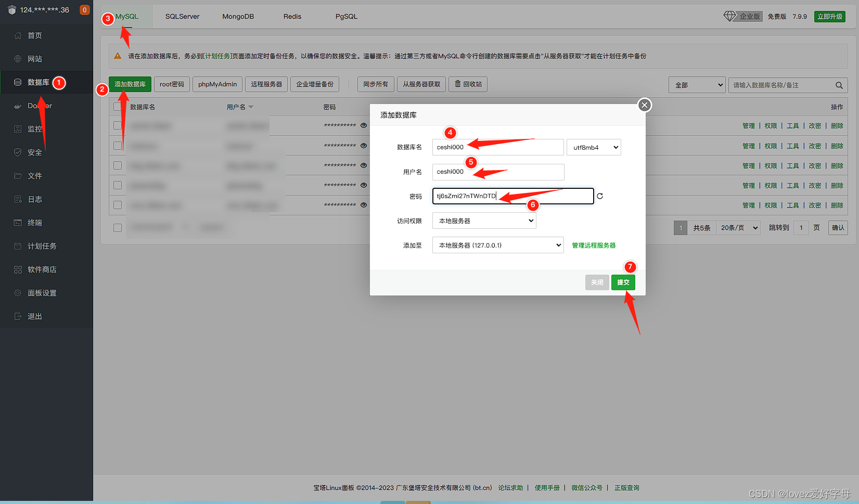Open the utf8mb4 charset dropdown
This screenshot has height=504, width=859.
(x=594, y=147)
